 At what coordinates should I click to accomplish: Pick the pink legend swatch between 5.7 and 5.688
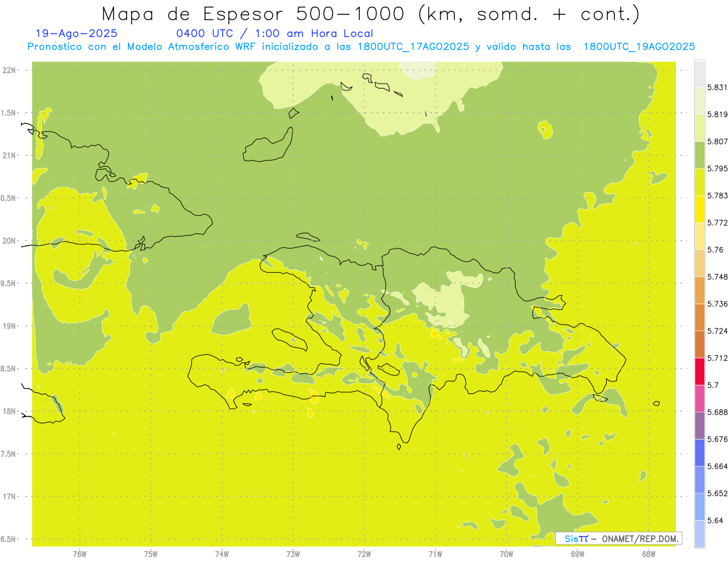tap(699, 398)
